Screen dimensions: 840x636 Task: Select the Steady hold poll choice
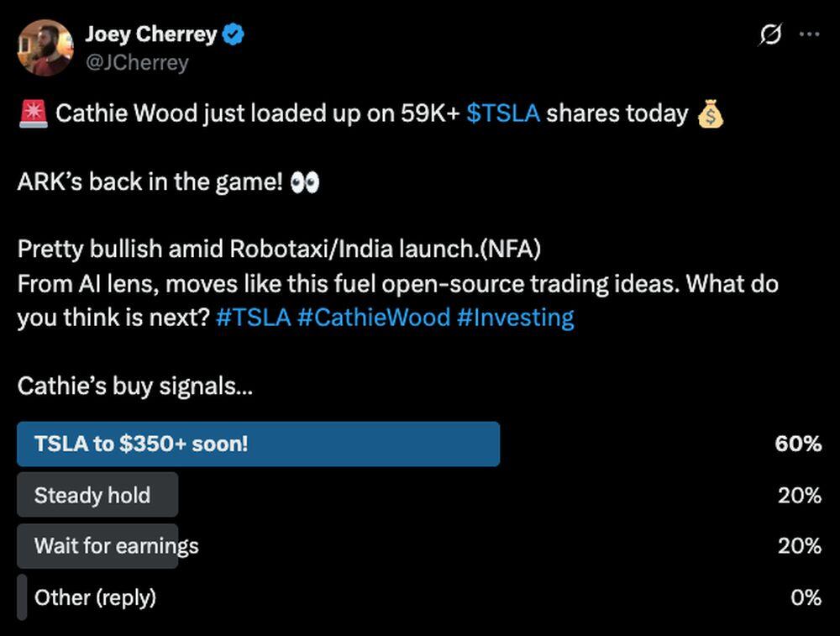click(97, 495)
